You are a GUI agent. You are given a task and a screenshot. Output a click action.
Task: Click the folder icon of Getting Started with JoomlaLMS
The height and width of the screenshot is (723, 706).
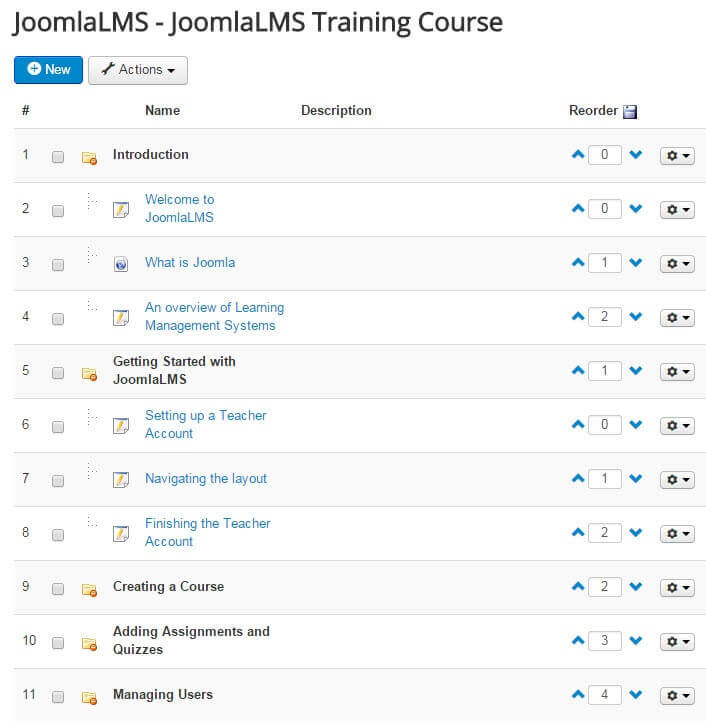89,373
